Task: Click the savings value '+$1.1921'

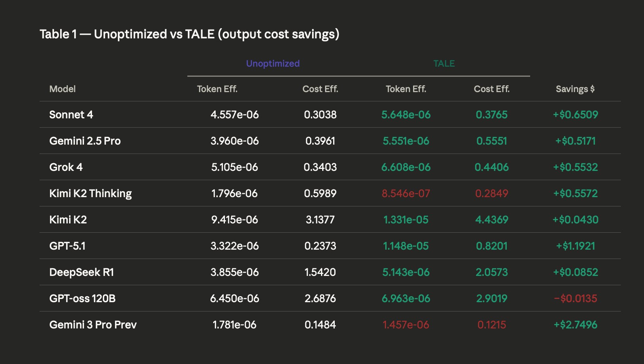Action: (575, 246)
